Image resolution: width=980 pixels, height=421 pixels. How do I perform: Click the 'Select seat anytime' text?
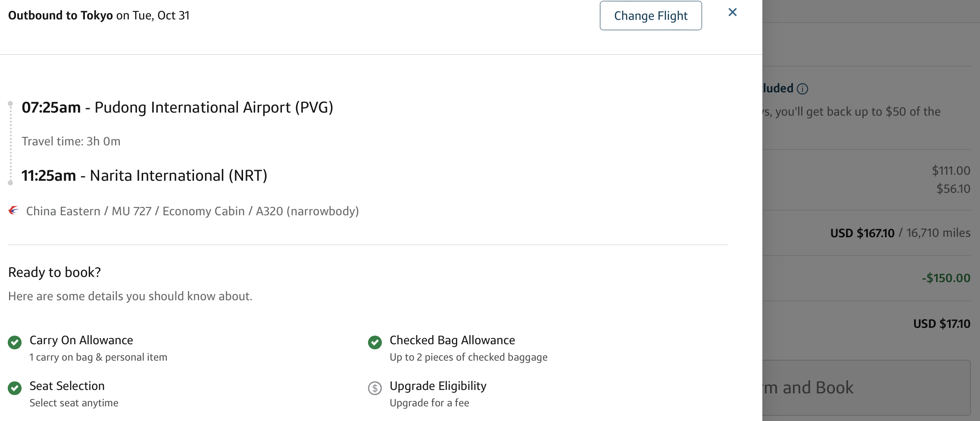tap(74, 403)
